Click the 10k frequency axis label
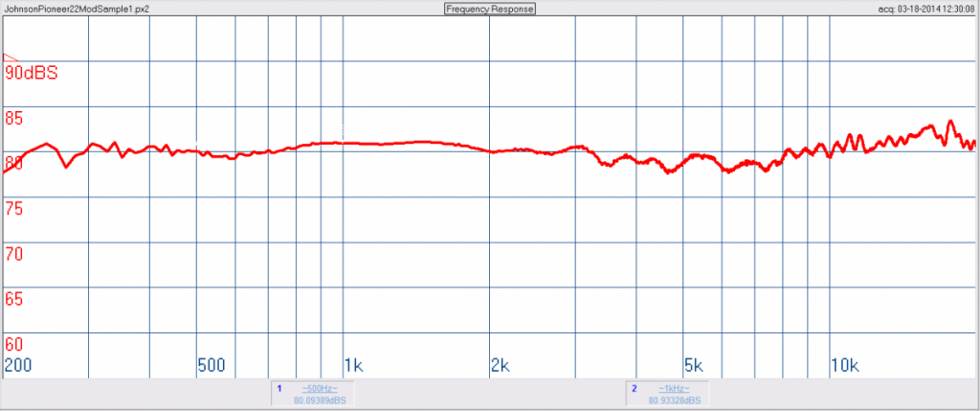The height and width of the screenshot is (411, 980). point(845,365)
